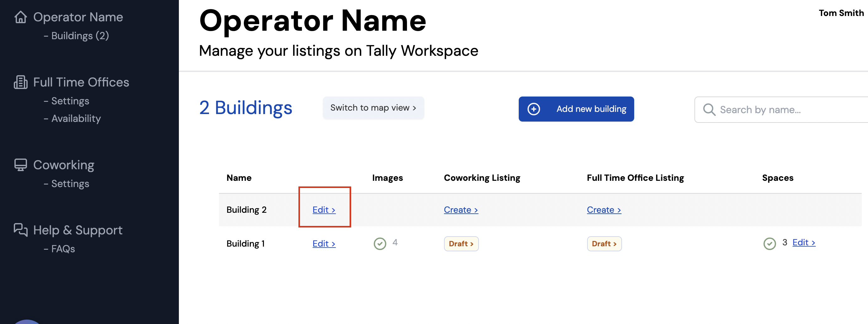Edit Building 2
This screenshot has height=324, width=868.
pyautogui.click(x=324, y=210)
